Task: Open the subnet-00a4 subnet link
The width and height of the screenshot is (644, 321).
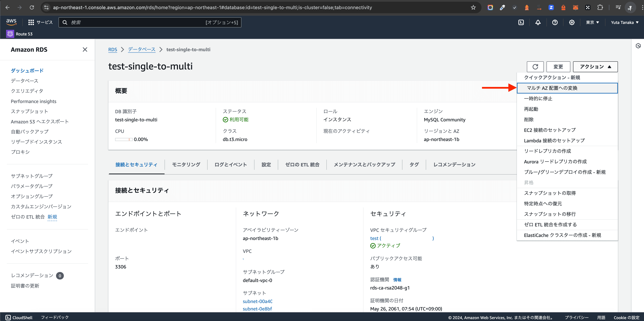Action: (257, 302)
